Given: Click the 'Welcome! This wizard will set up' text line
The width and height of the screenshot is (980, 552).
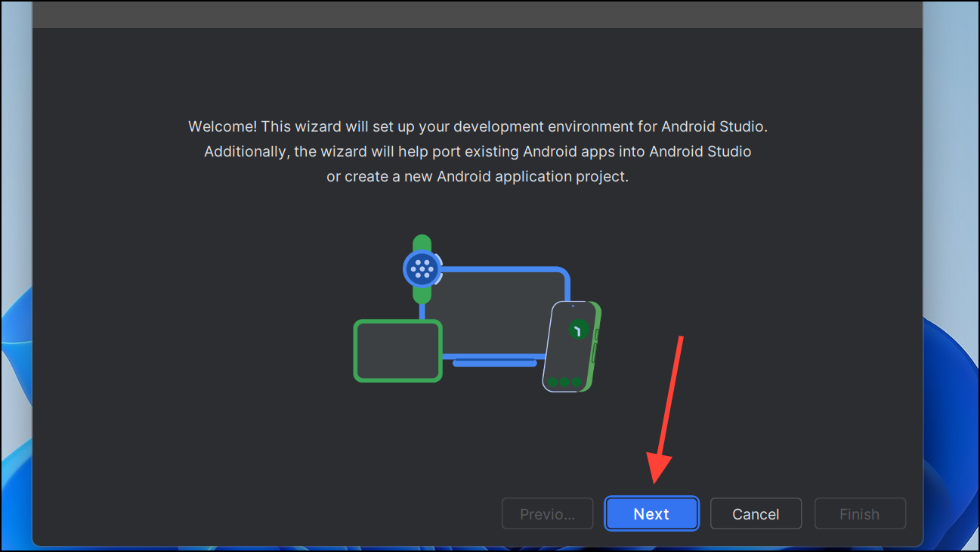Looking at the screenshot, I should coord(478,126).
